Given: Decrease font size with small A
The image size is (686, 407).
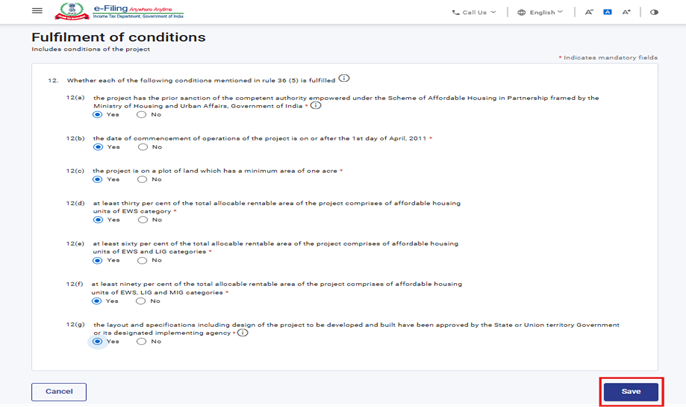Looking at the screenshot, I should point(590,12).
